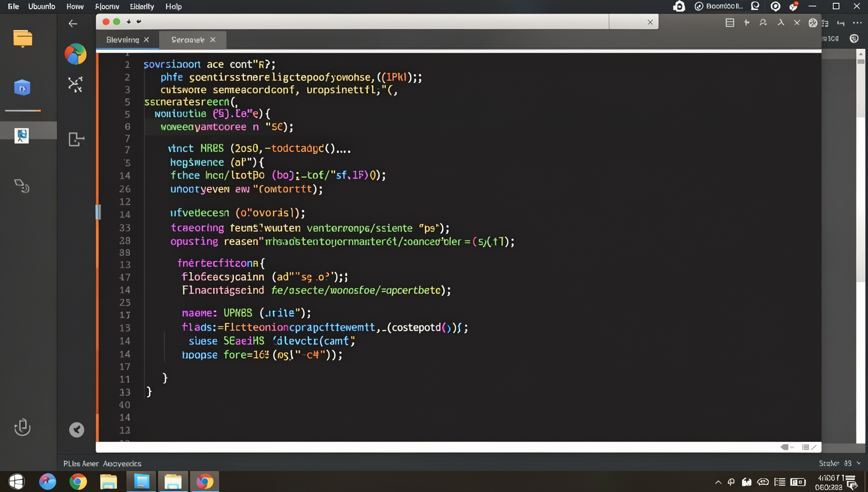Click the back arrow in sidebar
Viewport: 868px width, 492px height.
tap(73, 23)
